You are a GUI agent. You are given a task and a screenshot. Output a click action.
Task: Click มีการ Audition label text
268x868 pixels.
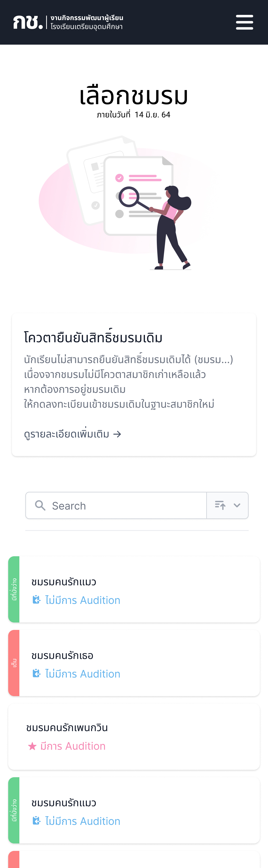[x=73, y=746]
